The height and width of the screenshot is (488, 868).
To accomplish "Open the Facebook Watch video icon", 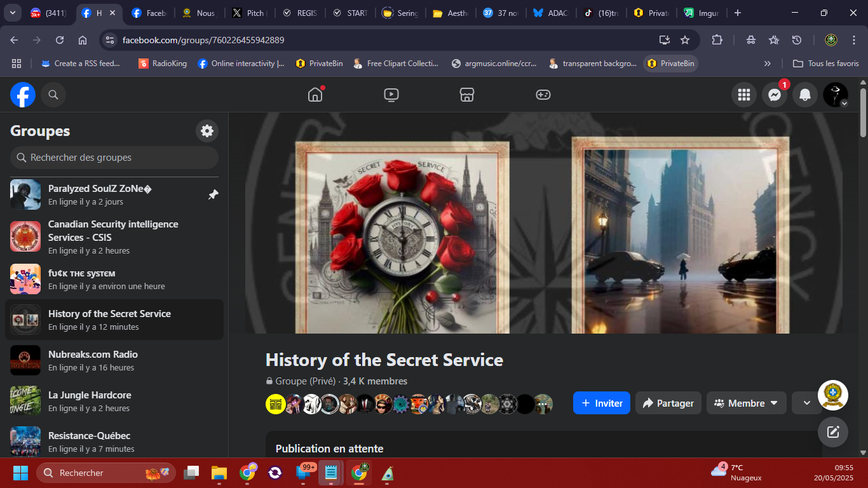I will (x=391, y=95).
